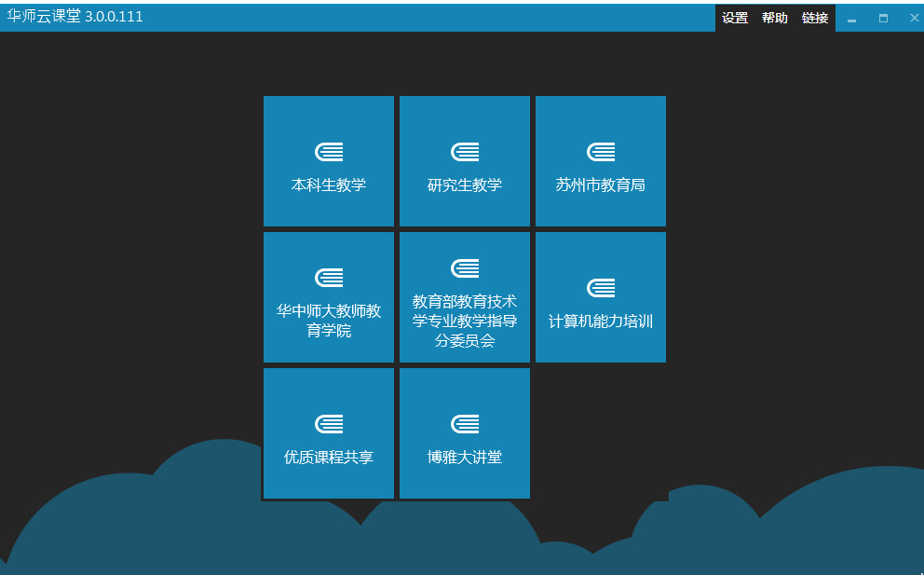Open the 链接 links menu

814,17
